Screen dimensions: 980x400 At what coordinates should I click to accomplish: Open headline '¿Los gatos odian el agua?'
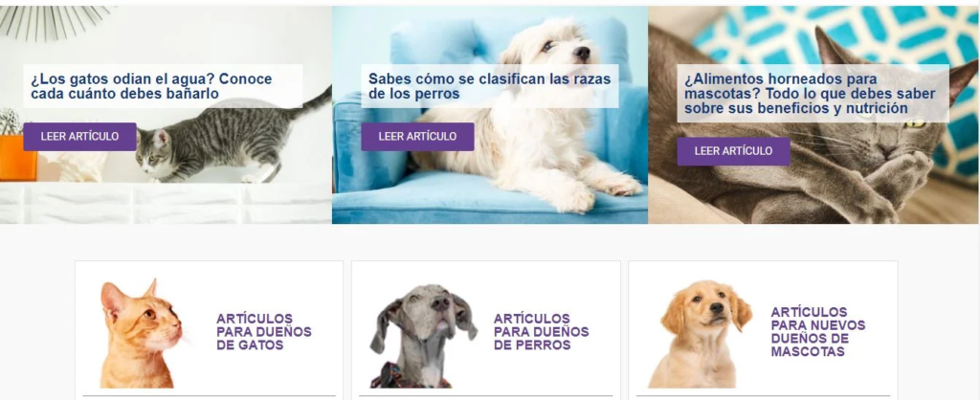(x=152, y=86)
